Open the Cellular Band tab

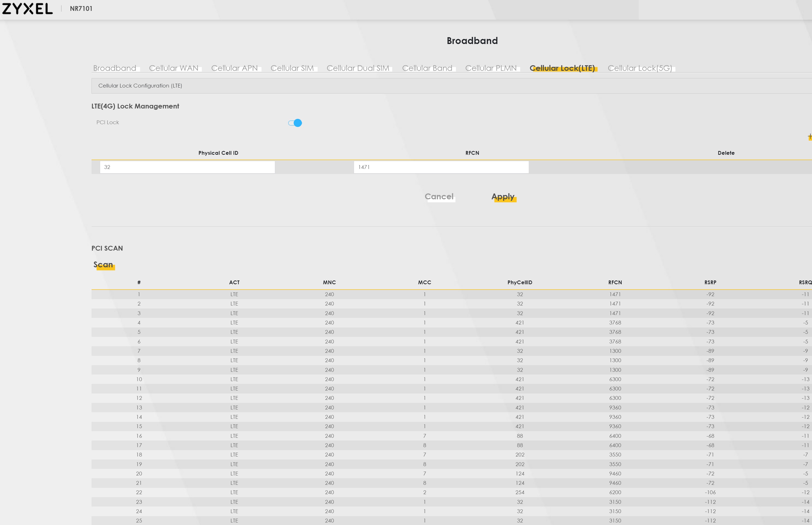(427, 68)
